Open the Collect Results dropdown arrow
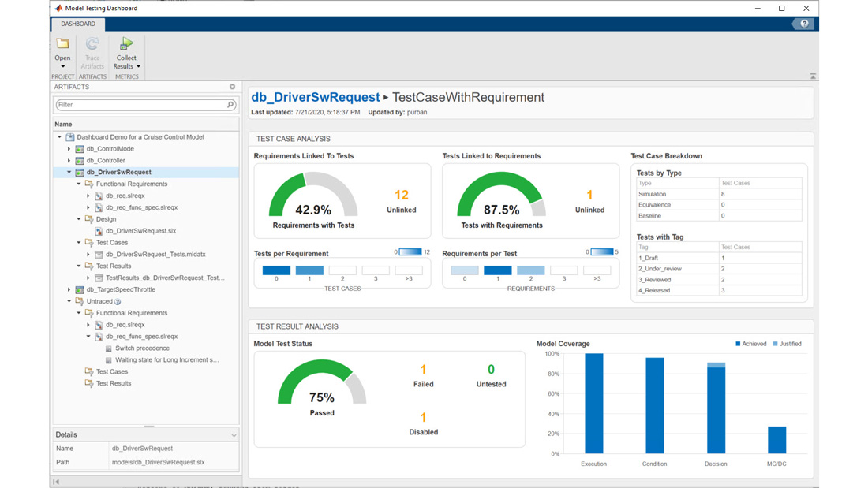This screenshot has height=488, width=868. click(139, 67)
